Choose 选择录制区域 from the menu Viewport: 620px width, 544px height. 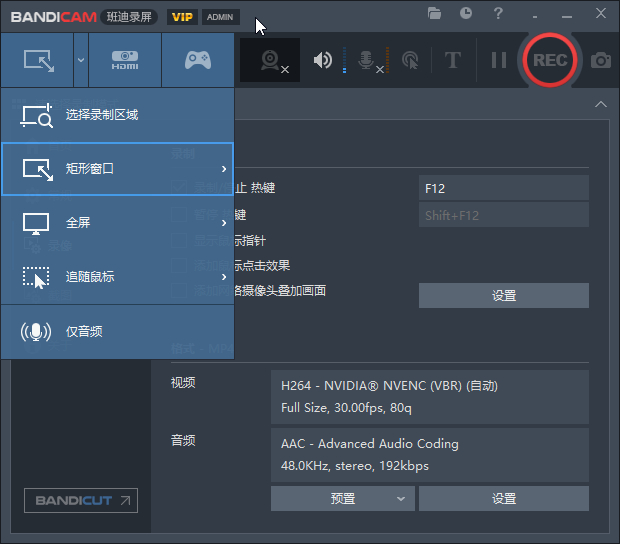click(x=118, y=115)
